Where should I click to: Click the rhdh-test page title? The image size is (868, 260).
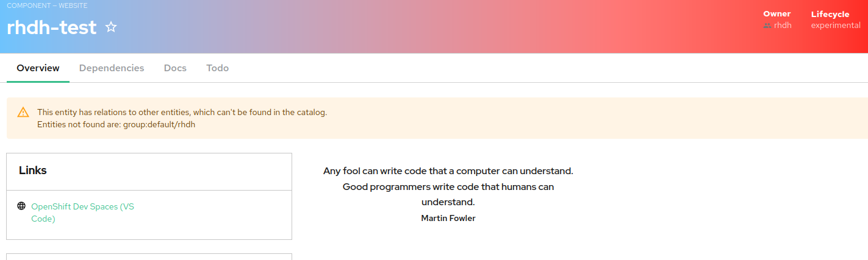[x=52, y=27]
